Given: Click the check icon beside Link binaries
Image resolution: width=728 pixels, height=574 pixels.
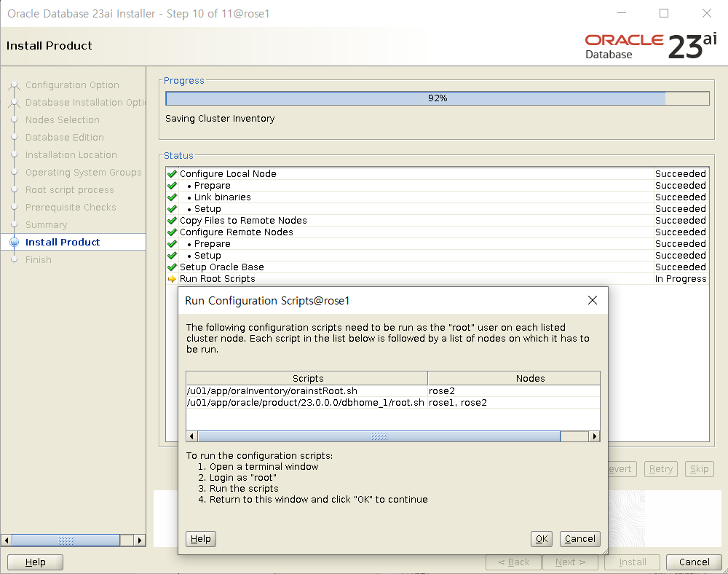Looking at the screenshot, I should click(x=172, y=197).
